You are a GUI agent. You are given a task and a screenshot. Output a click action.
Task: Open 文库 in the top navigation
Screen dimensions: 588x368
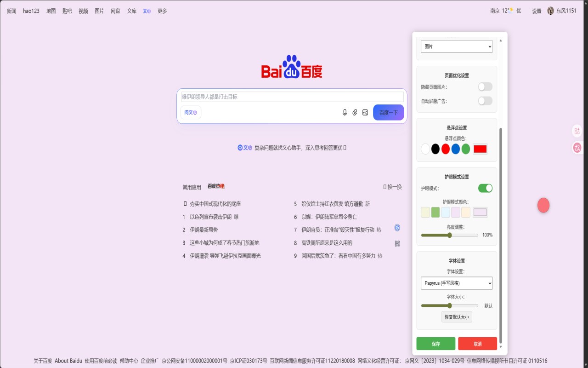coord(132,11)
